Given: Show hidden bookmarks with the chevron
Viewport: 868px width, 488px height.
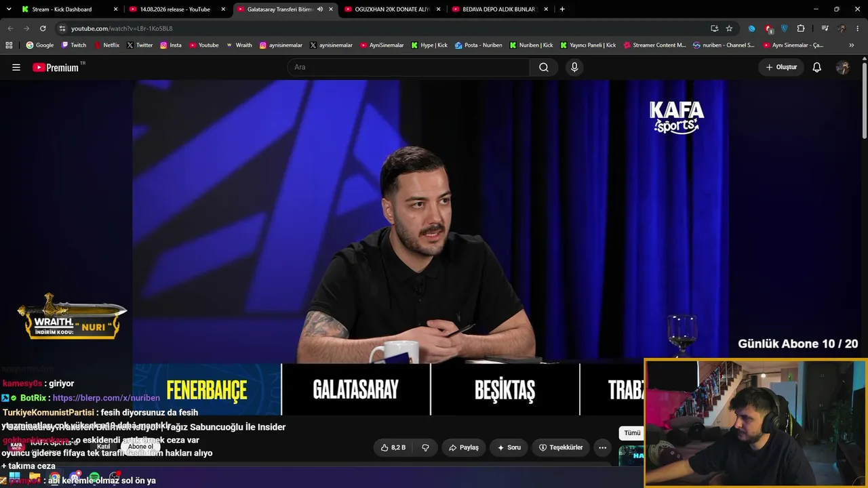Looking at the screenshot, I should click(x=852, y=45).
